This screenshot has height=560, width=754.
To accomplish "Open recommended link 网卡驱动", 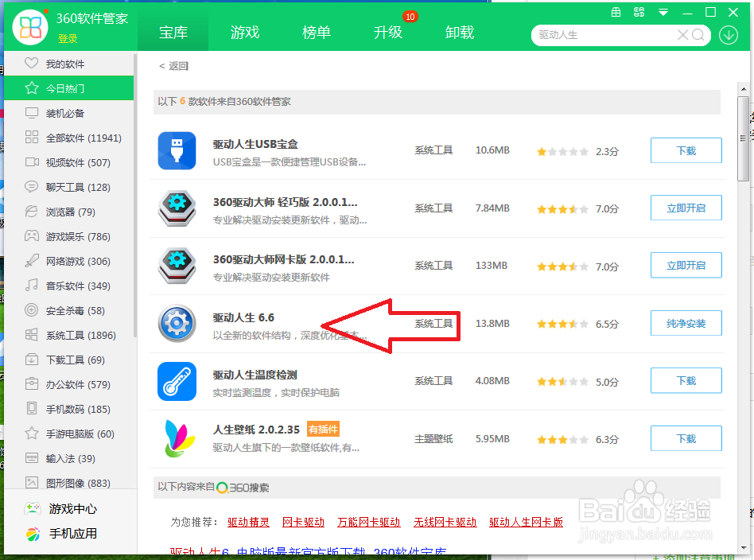I will point(303,522).
